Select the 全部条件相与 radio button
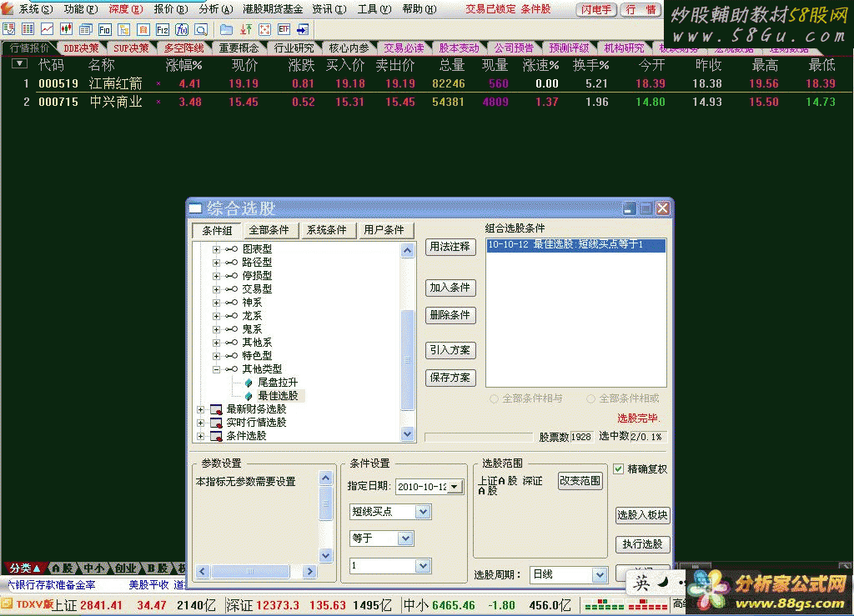The width and height of the screenshot is (854, 616). 494,399
